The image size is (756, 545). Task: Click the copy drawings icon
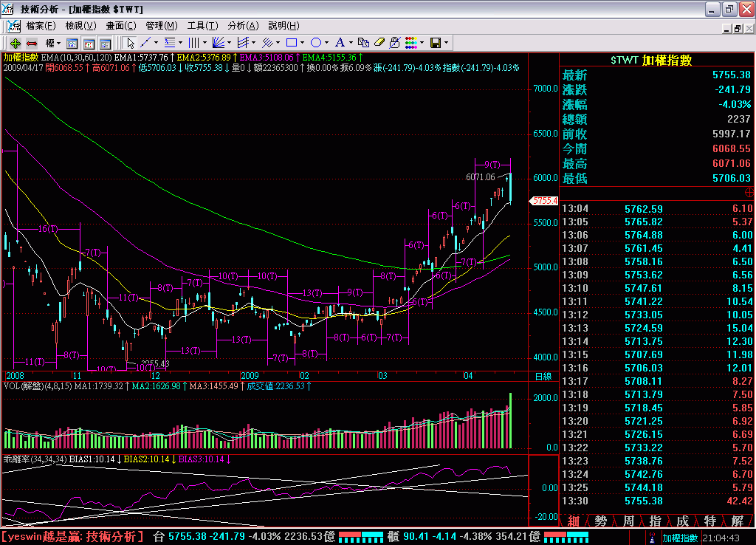pos(363,43)
